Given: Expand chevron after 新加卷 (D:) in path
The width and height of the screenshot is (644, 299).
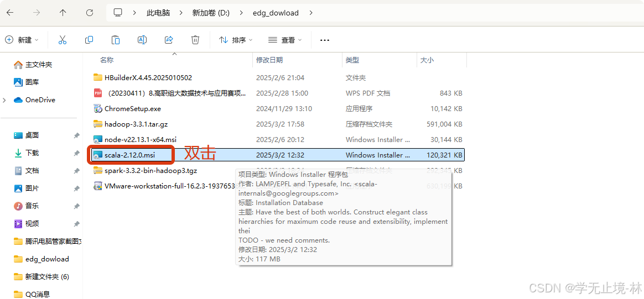Looking at the screenshot, I should coord(241,13).
